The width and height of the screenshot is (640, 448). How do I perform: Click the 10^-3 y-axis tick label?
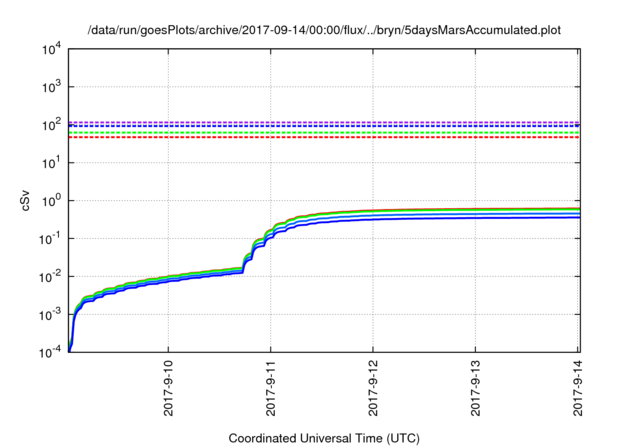point(51,315)
